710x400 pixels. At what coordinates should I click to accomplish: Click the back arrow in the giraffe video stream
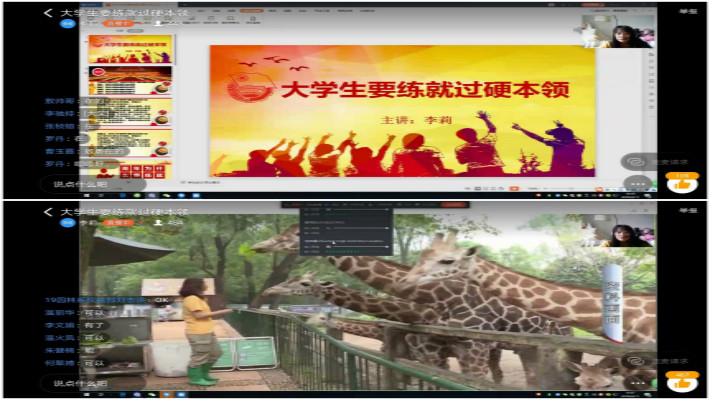point(48,211)
